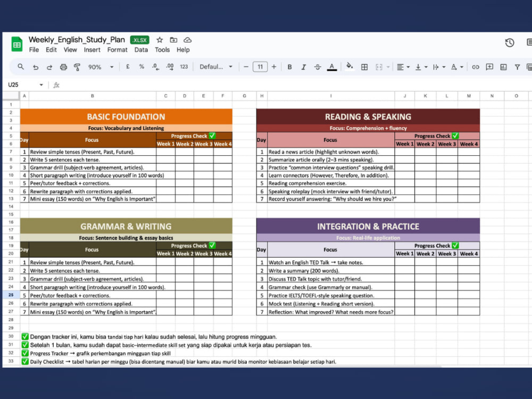Open the Edit menu
Viewport: 532px width, 399px height.
[x=51, y=50]
